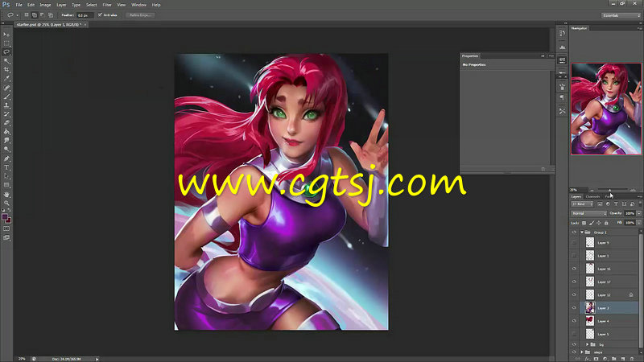This screenshot has width=644, height=362.
Task: Switch to the Channels tab
Action: pos(592,196)
